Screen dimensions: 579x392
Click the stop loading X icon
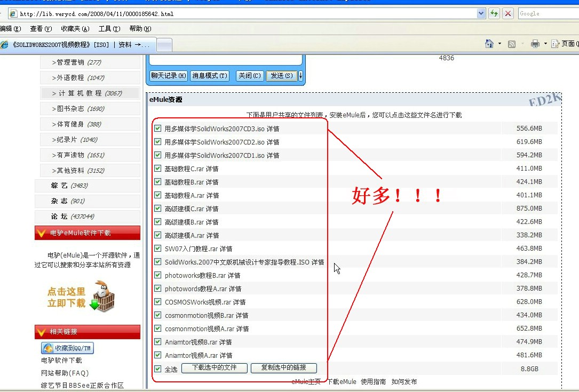click(508, 14)
